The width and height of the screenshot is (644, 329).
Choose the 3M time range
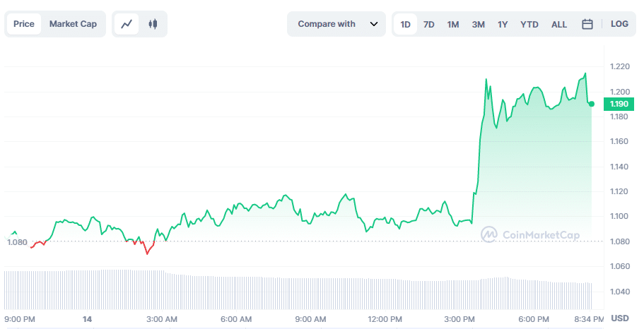point(478,24)
